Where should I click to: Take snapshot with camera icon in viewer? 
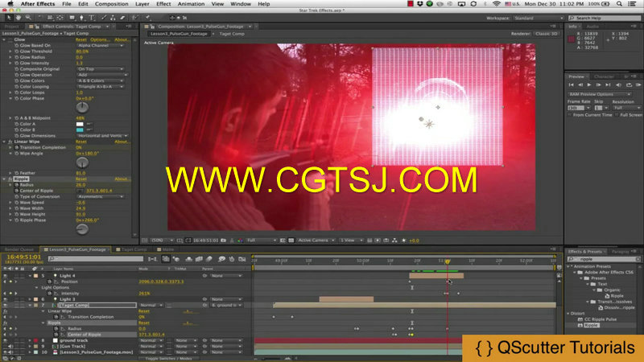(x=224, y=241)
